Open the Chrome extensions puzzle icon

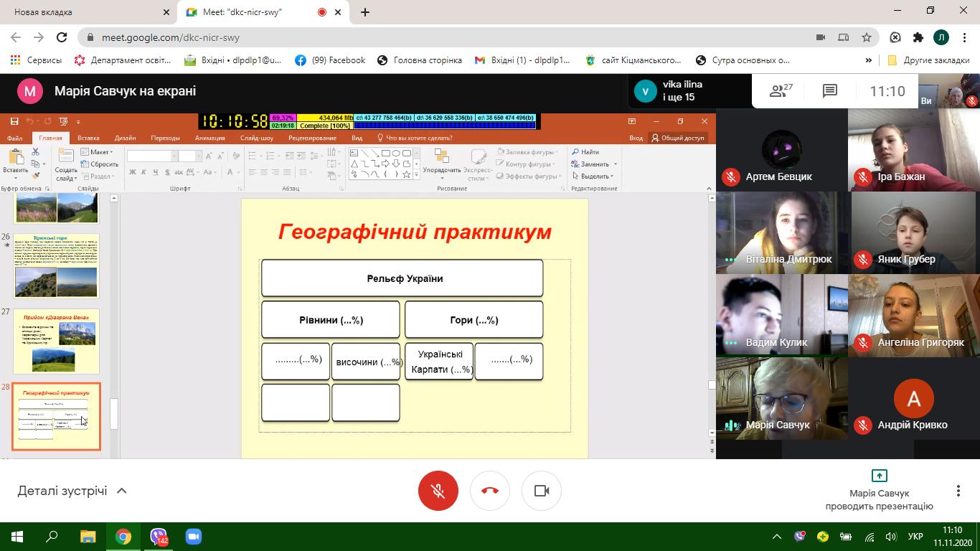pyautogui.click(x=918, y=37)
